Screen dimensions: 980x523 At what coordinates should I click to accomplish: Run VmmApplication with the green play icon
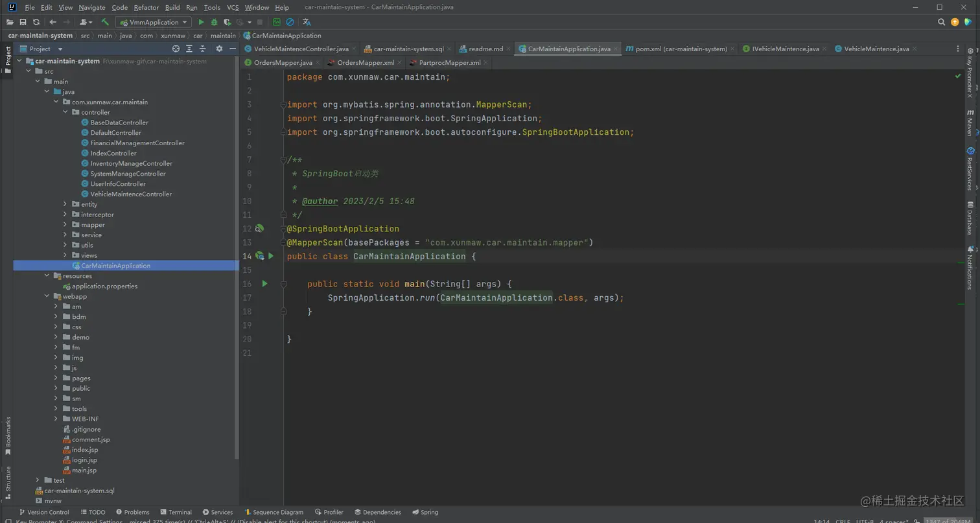(x=201, y=22)
